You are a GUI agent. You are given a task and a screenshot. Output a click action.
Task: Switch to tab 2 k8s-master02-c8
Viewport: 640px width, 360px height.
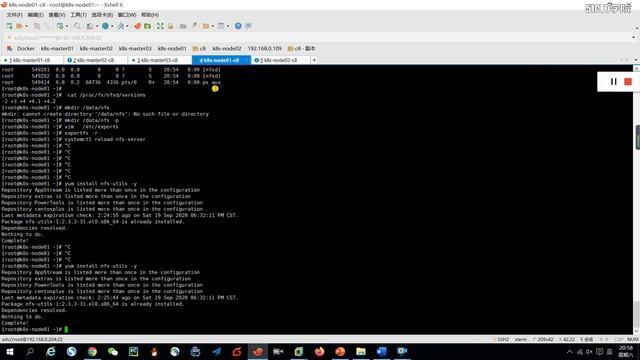[x=96, y=60]
